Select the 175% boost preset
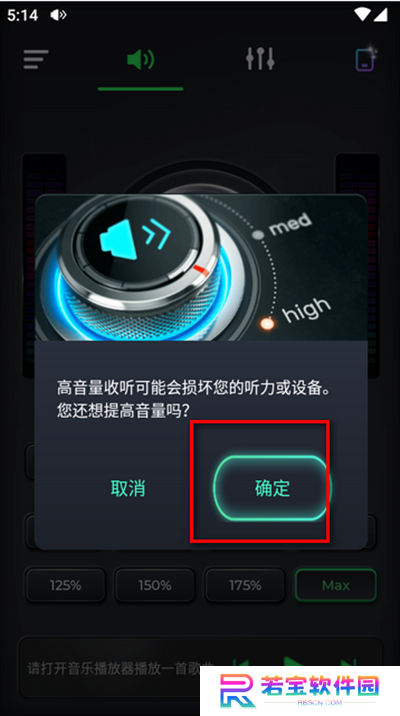400x716 pixels. (245, 585)
